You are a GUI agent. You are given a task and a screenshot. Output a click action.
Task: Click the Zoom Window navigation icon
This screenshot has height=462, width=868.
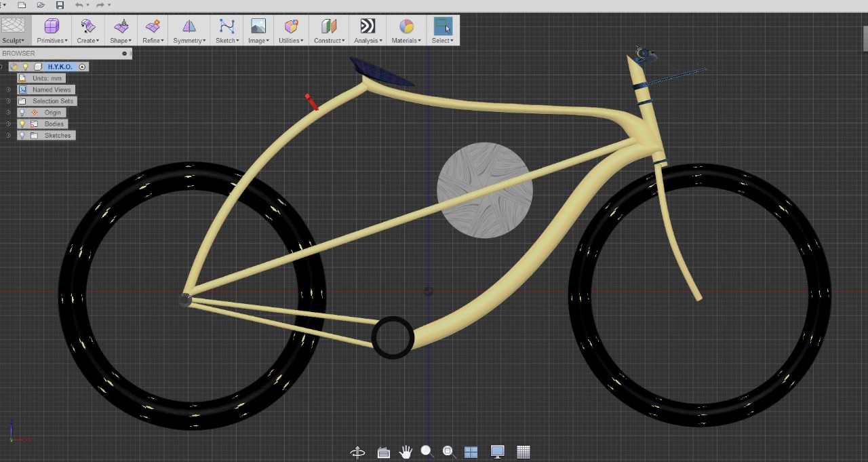coord(448,452)
